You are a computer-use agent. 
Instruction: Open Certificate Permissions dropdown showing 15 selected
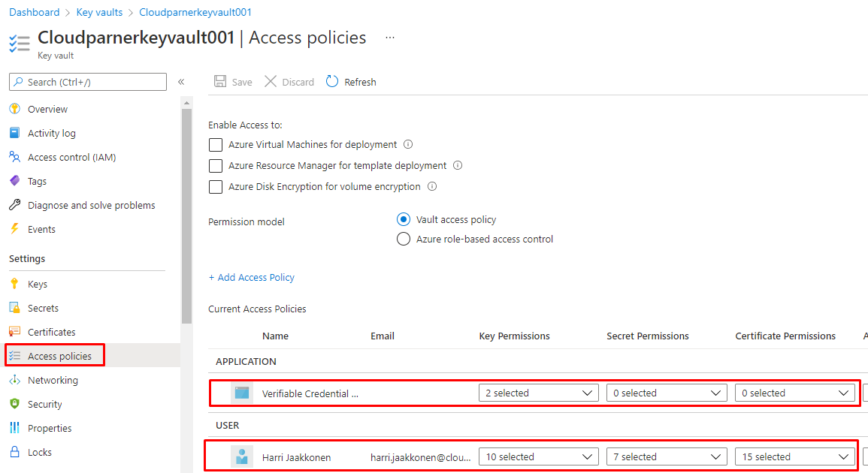coord(794,456)
